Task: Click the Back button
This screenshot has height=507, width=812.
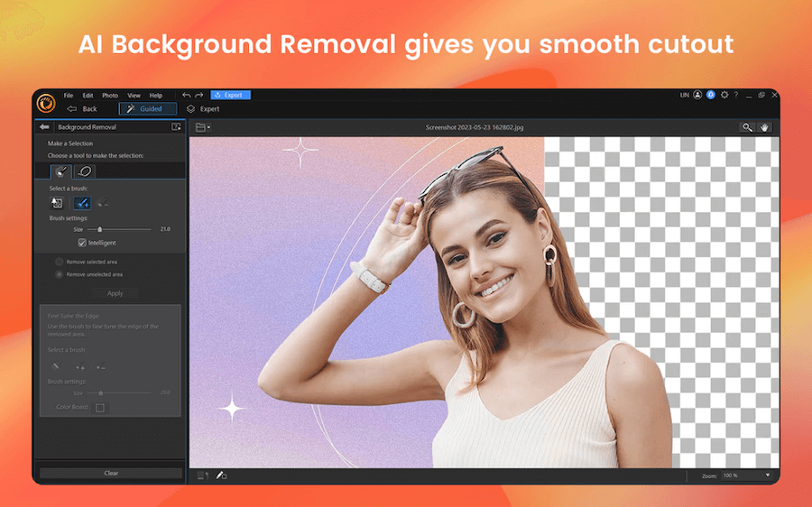Action: tap(82, 109)
